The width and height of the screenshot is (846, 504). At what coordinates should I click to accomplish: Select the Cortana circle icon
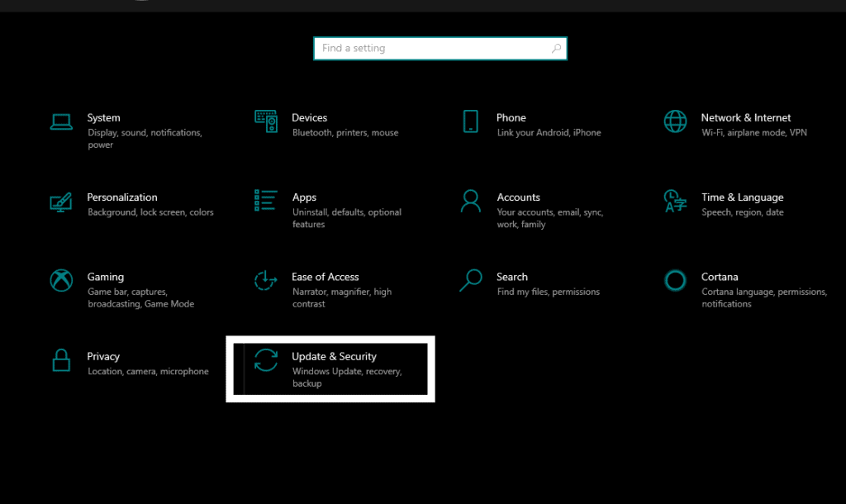(x=675, y=280)
